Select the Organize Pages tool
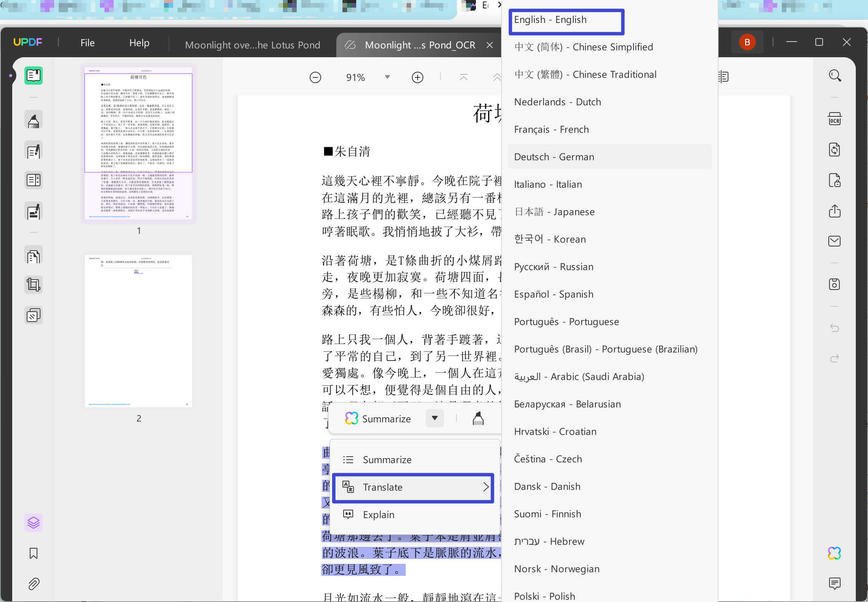Image resolution: width=868 pixels, height=602 pixels. tap(34, 256)
